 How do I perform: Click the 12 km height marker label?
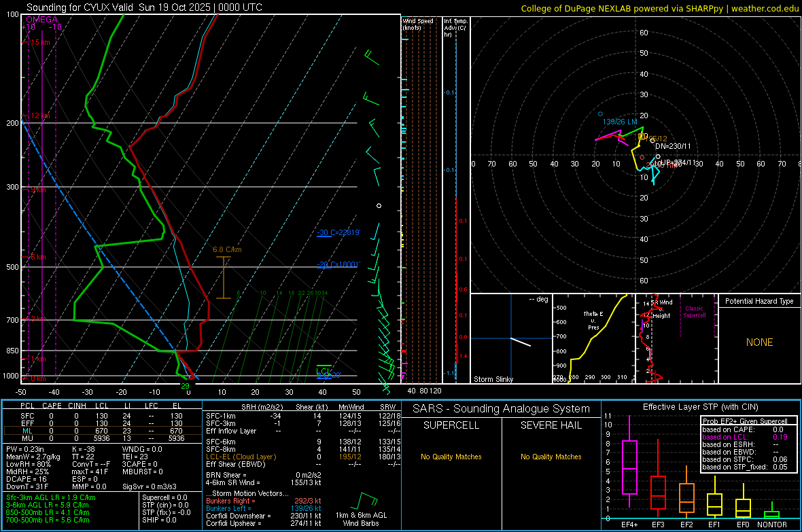pyautogui.click(x=40, y=116)
